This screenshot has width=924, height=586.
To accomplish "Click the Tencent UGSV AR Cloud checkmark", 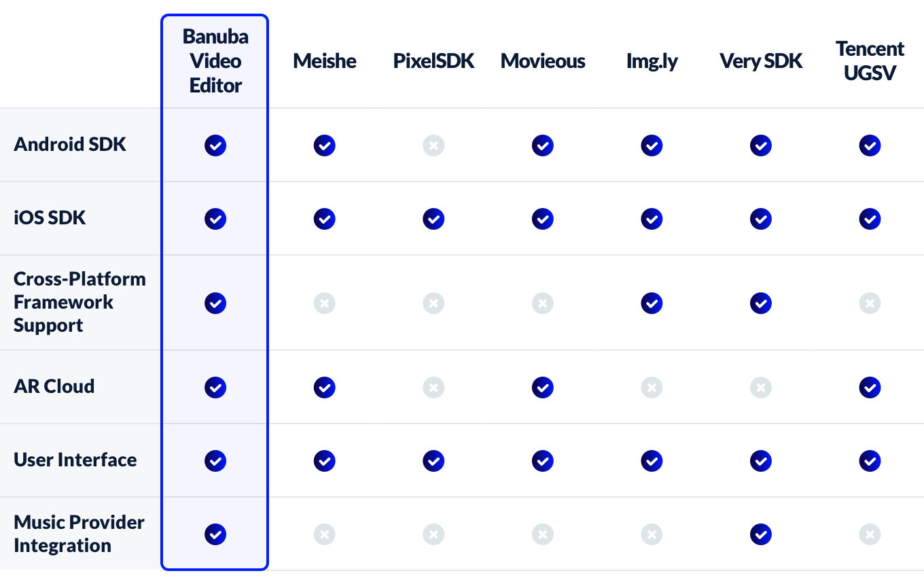I will click(870, 387).
